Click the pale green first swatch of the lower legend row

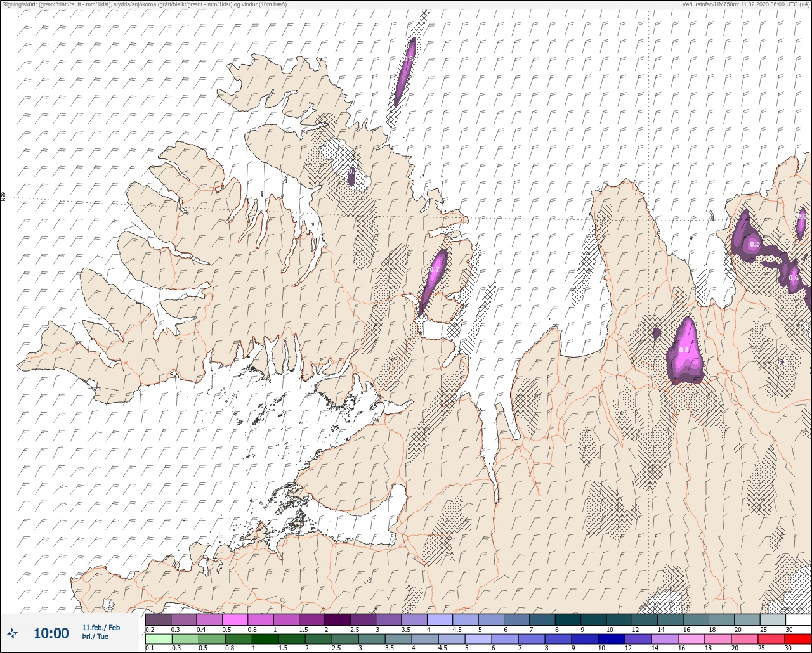158,639
